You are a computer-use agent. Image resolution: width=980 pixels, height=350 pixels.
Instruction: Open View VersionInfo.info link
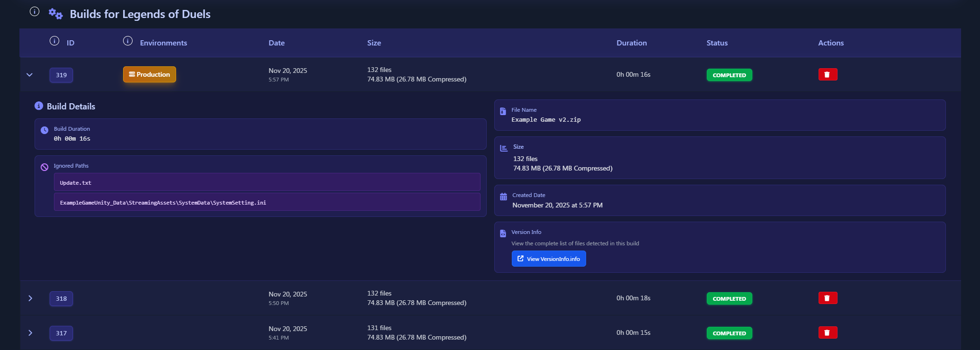coord(549,259)
